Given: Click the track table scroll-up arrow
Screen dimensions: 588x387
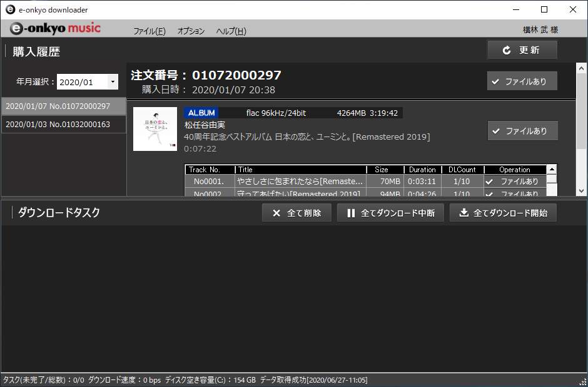Looking at the screenshot, I should tap(552, 169).
